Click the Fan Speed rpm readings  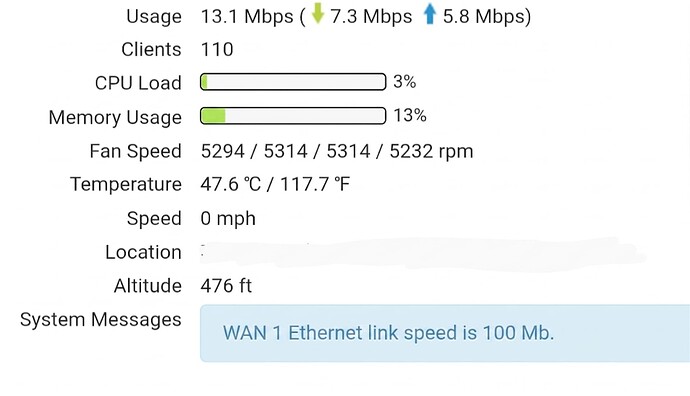(x=337, y=151)
